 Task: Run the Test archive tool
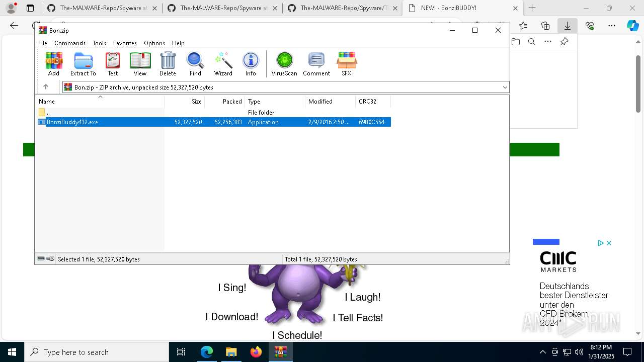coord(113,64)
